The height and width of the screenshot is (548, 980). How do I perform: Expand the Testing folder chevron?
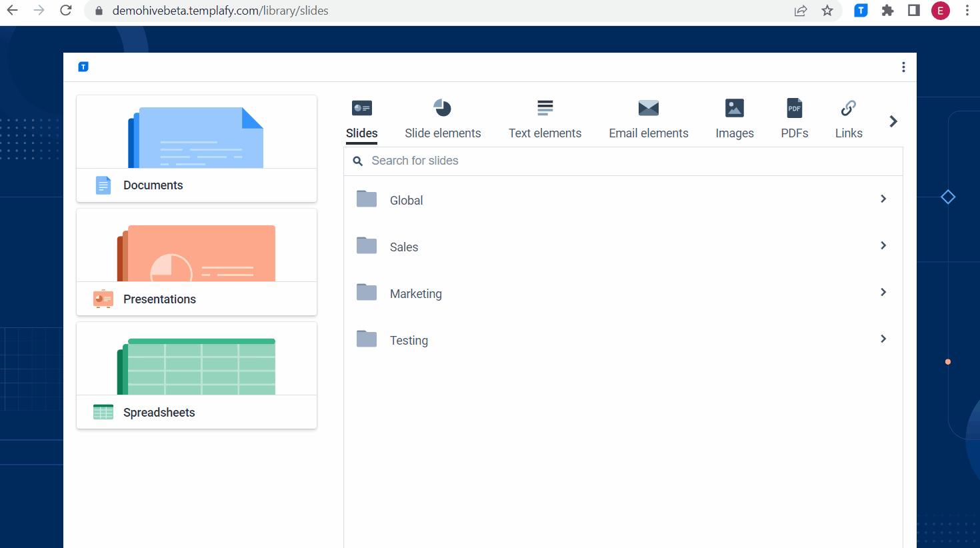coord(883,339)
